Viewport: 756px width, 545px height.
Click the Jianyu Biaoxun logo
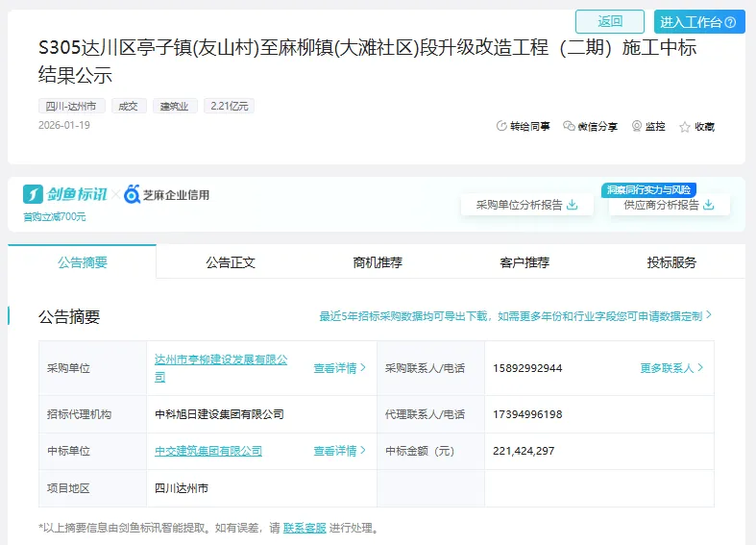click(x=65, y=194)
